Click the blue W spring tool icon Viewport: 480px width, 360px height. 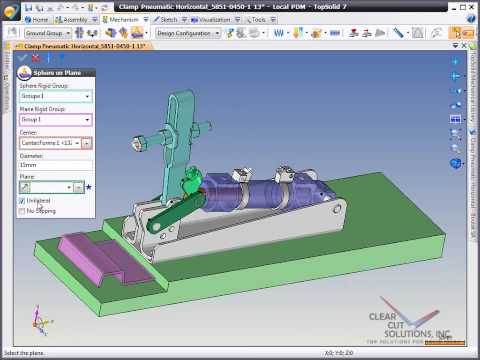[x=279, y=33]
